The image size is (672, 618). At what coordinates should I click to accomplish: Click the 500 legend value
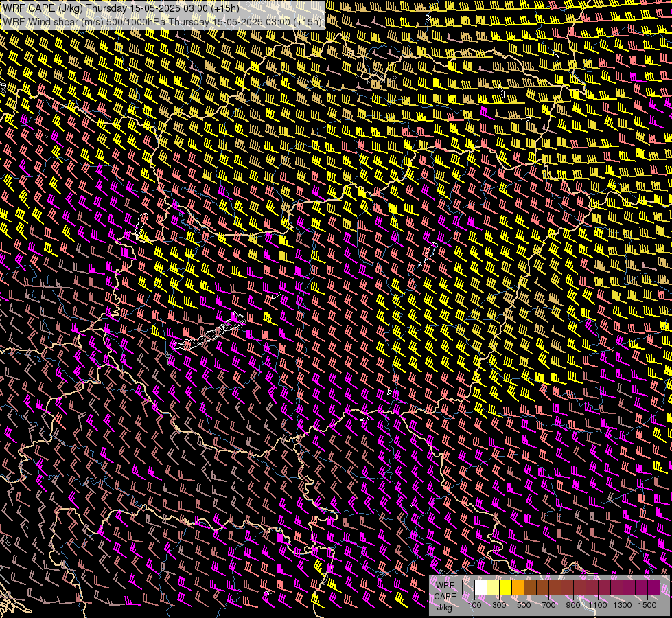pyautogui.click(x=524, y=605)
